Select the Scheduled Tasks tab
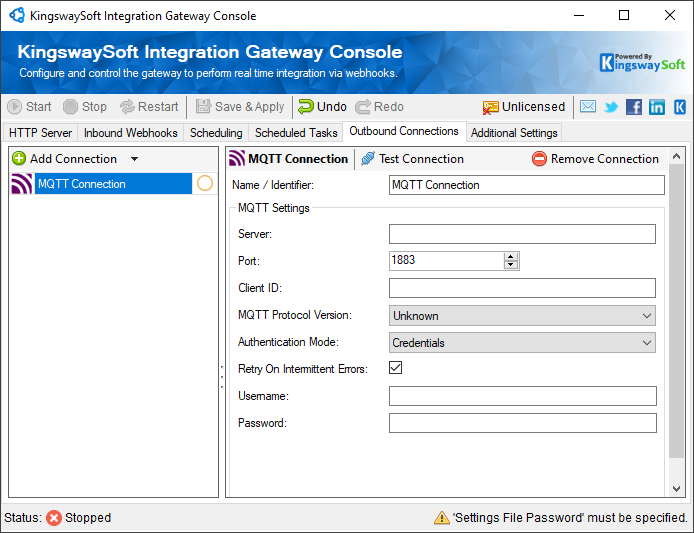The width and height of the screenshot is (694, 533). pos(296,133)
